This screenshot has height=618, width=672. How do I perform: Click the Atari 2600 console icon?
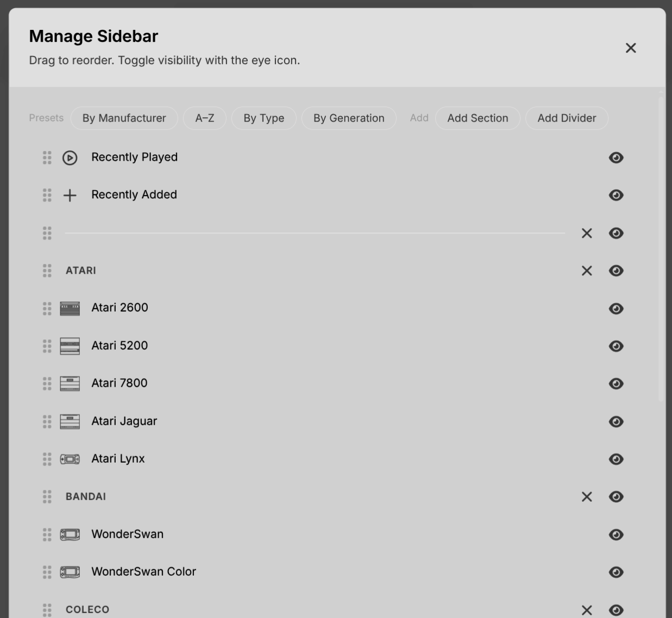tap(70, 308)
